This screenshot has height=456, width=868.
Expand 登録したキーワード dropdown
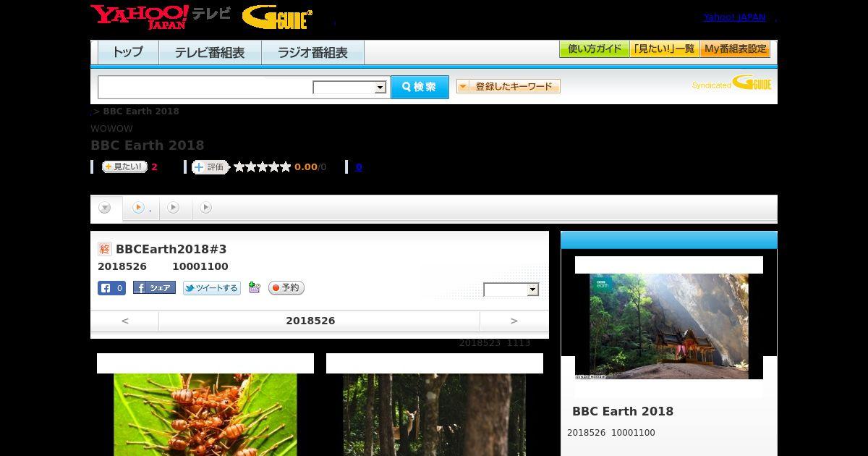509,86
